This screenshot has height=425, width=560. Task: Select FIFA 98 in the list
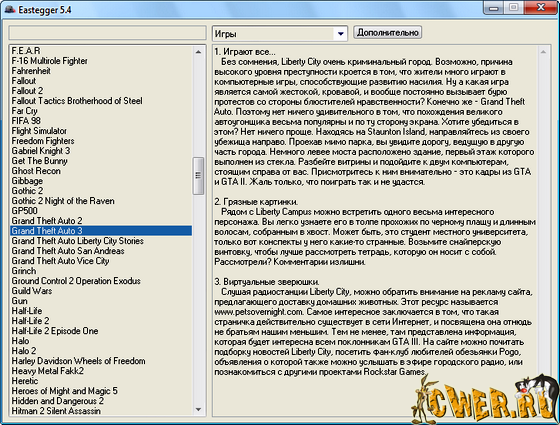[101, 121]
